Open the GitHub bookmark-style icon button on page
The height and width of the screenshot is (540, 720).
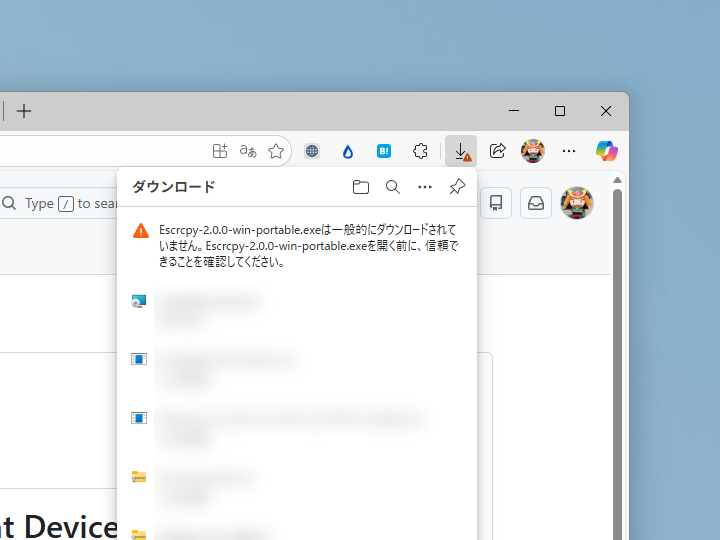496,203
